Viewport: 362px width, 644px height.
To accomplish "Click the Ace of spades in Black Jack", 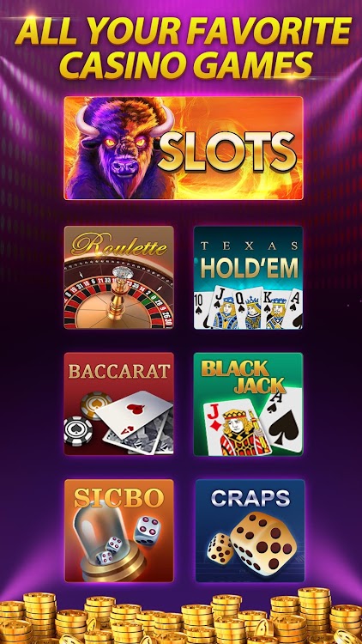I will point(282,419).
